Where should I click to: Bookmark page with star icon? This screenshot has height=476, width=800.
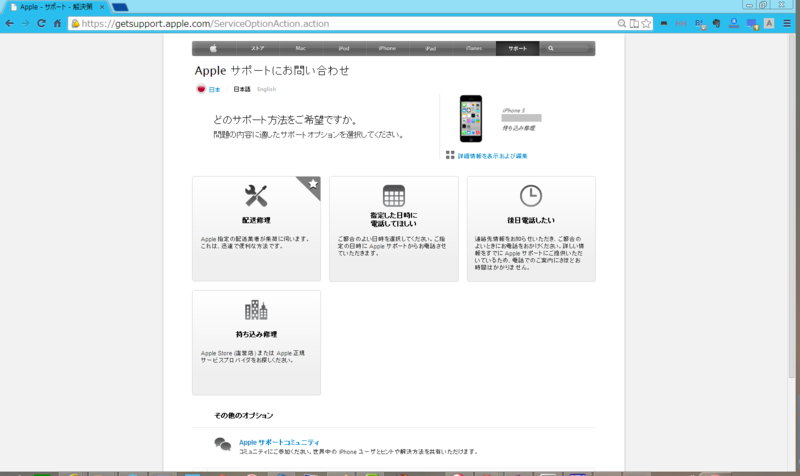click(646, 23)
